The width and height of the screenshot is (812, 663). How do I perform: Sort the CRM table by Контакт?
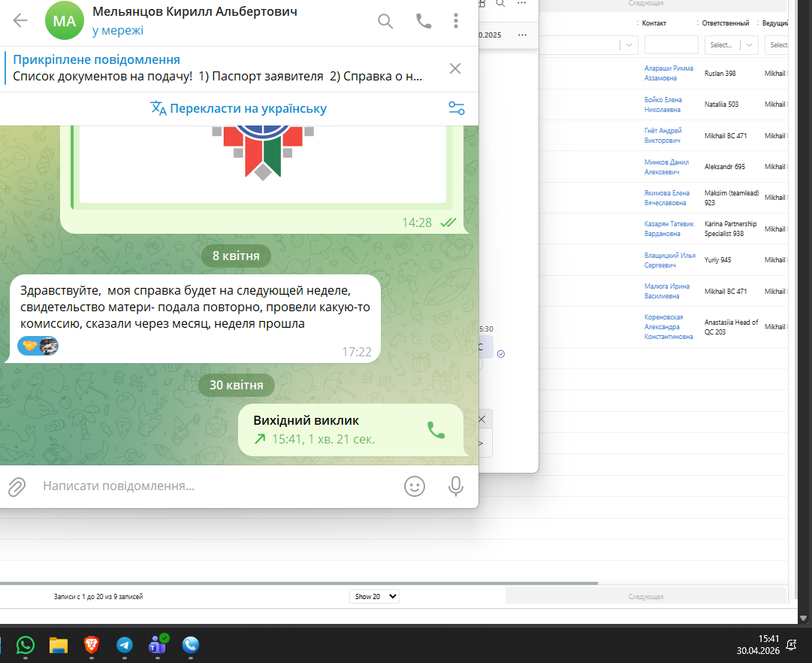(654, 23)
